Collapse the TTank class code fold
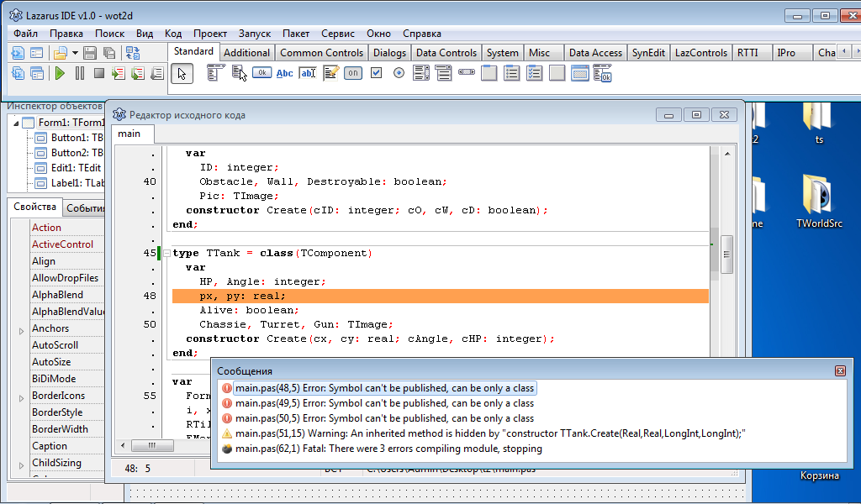Viewport: 861px width, 504px height. [x=167, y=254]
